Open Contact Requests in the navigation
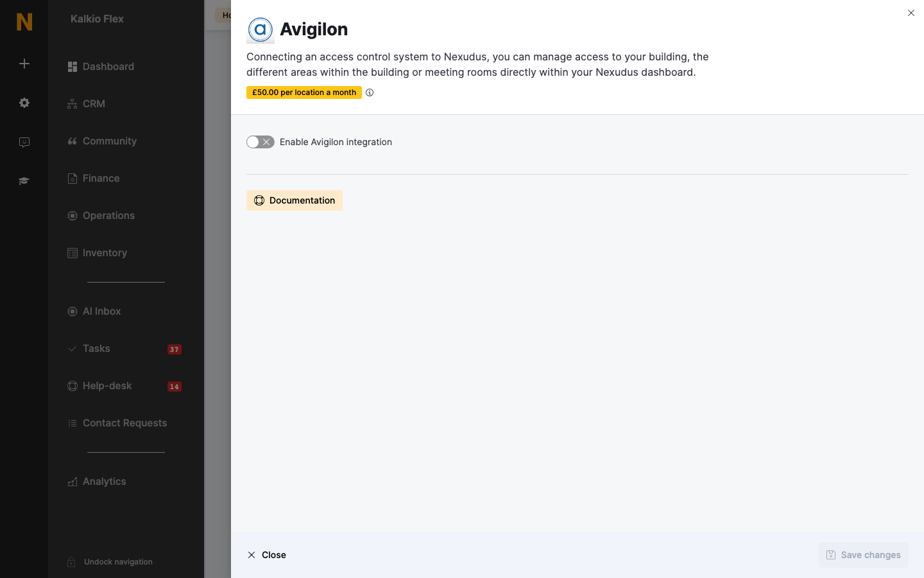Image resolution: width=924 pixels, height=578 pixels. (x=124, y=423)
